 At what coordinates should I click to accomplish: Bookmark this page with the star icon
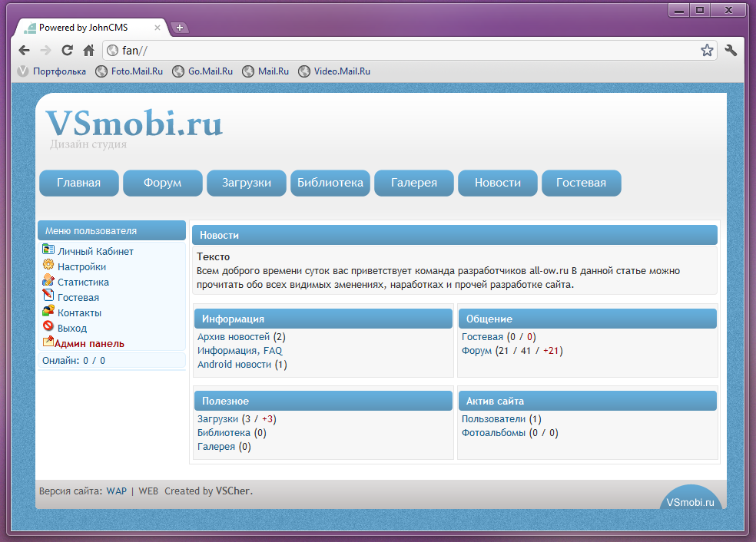(x=707, y=50)
